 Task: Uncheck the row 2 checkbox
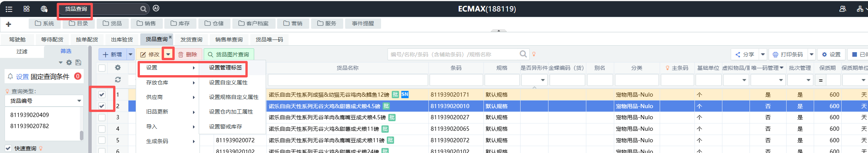(x=102, y=106)
